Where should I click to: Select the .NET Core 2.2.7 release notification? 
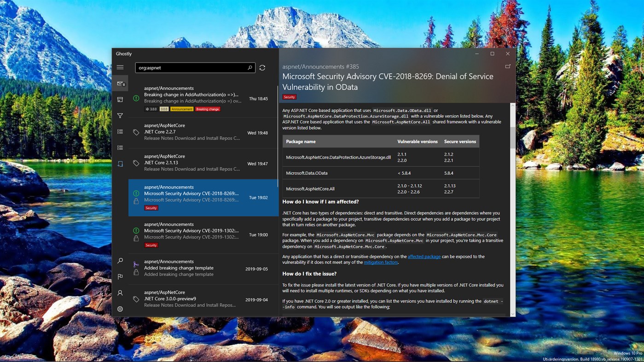pos(203,132)
